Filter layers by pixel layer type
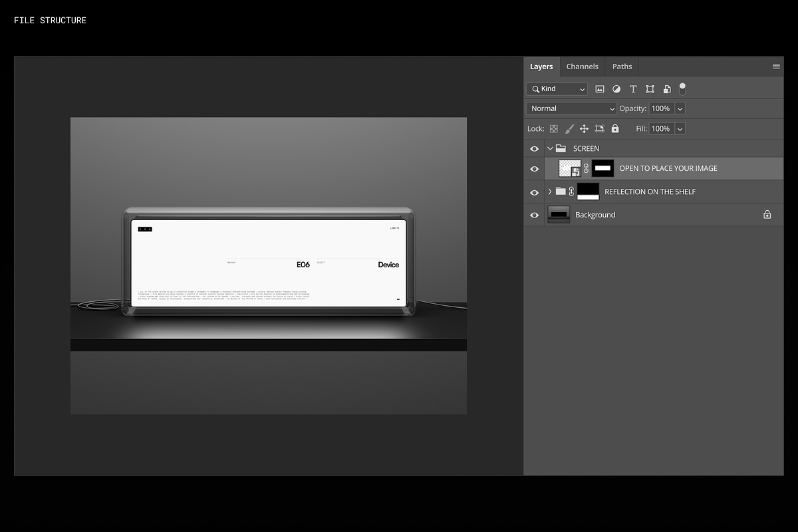Viewport: 798px width, 532px height. coord(599,89)
